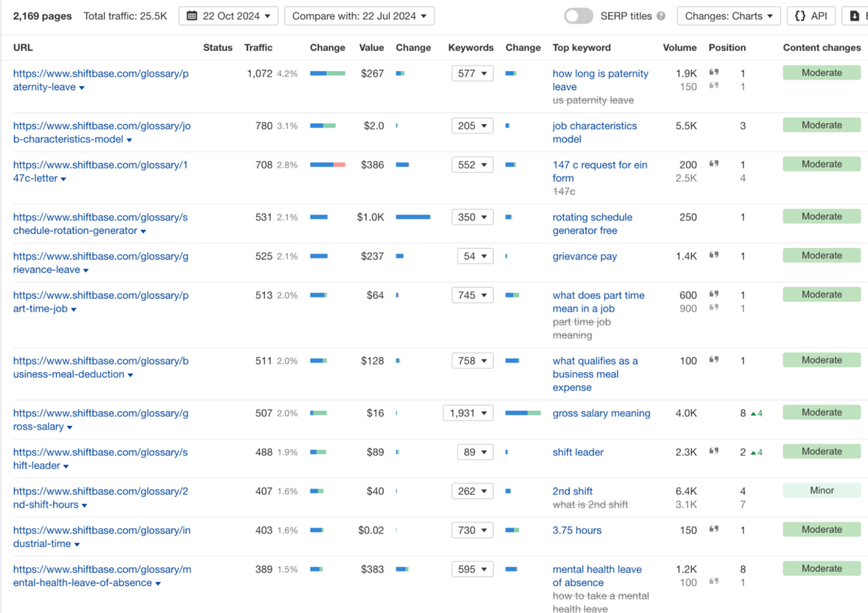Click SERP features quote icon for 3.75 hours
868x613 pixels.
point(714,530)
